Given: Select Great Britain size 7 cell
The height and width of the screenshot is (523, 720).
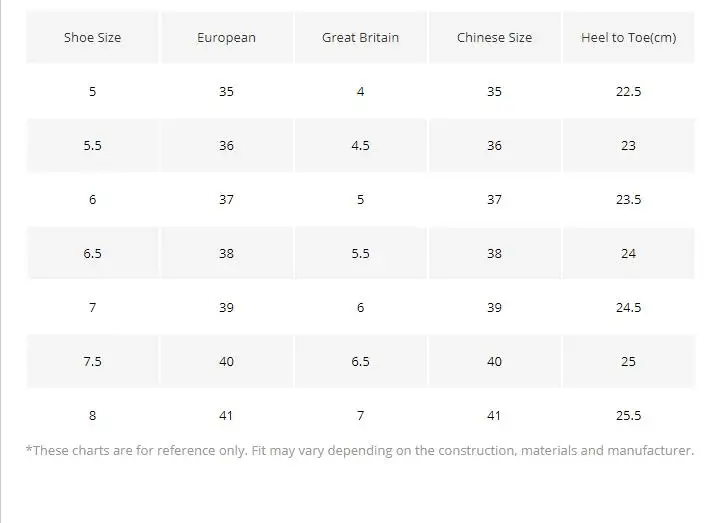Looking at the screenshot, I should click(x=360, y=416).
